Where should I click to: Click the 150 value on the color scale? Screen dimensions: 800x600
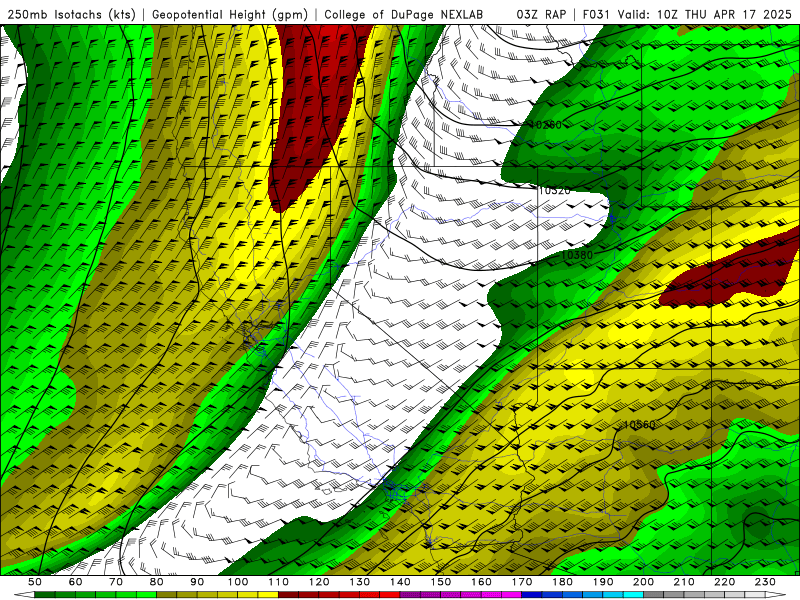coord(441,582)
